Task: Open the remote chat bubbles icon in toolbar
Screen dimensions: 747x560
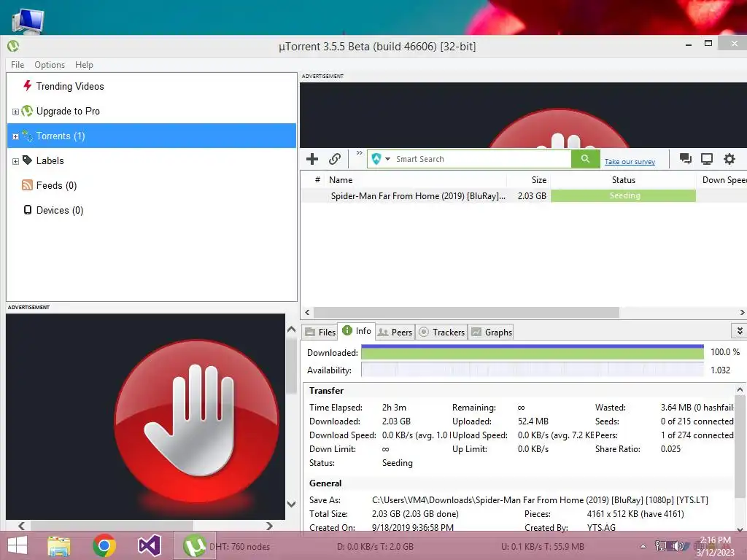Action: 686,158
